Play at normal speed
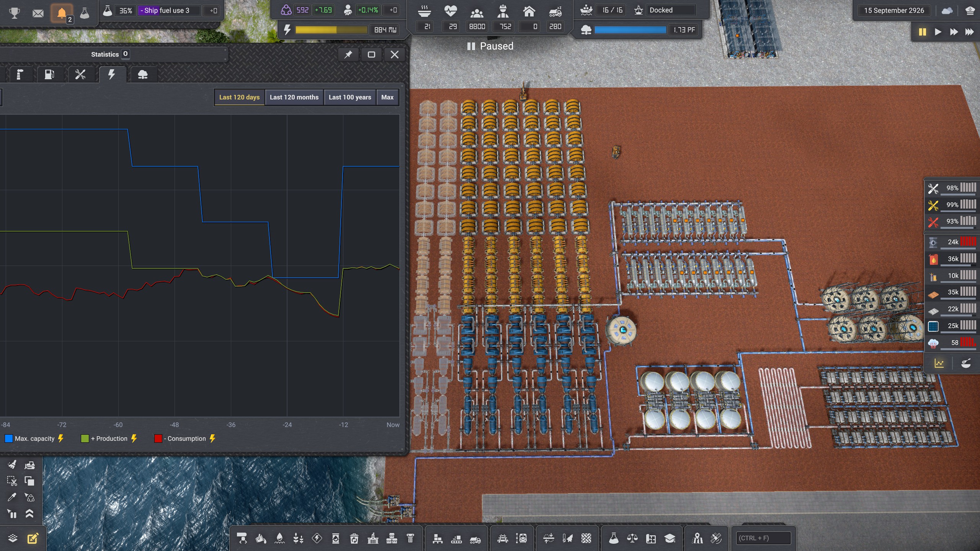The height and width of the screenshot is (551, 980). [x=938, y=32]
